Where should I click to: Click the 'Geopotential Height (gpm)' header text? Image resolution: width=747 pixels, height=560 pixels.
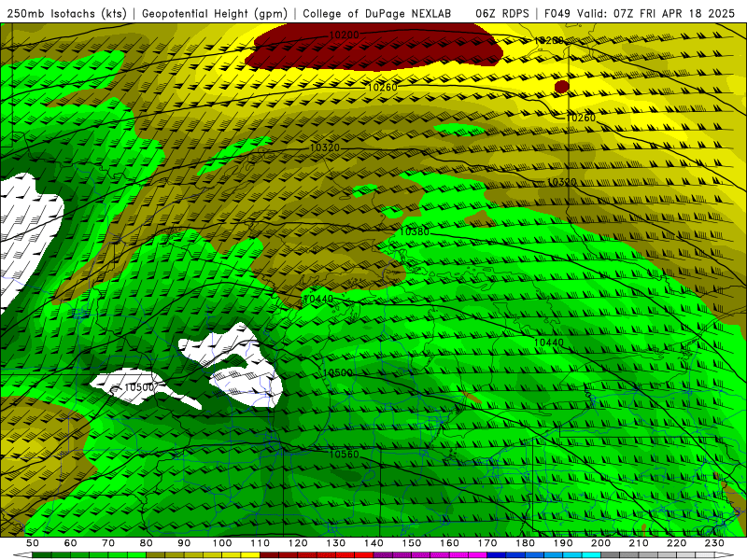click(x=215, y=14)
